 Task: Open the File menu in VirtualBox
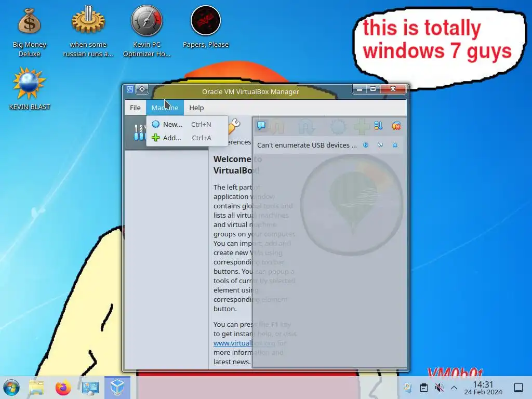[x=135, y=108]
